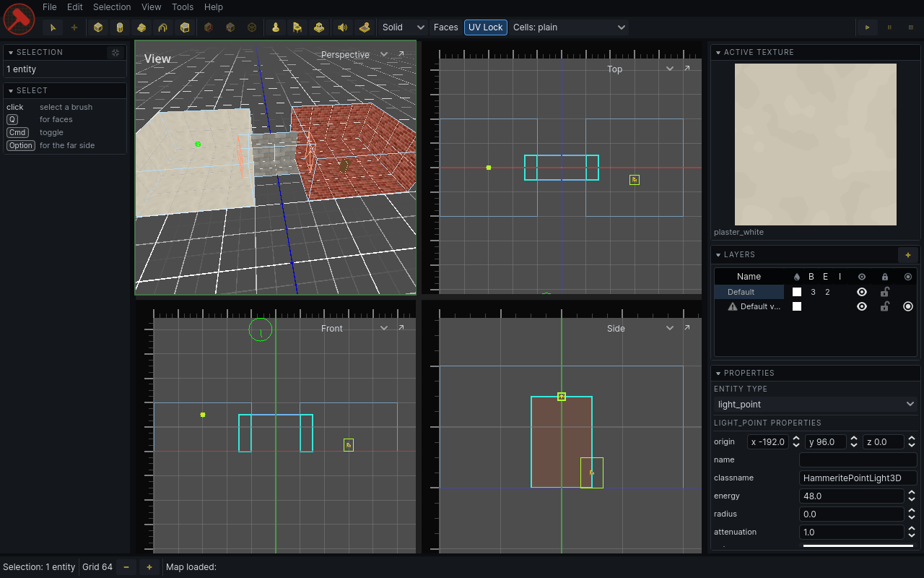Click the warning icon on Default v... layer

tap(733, 306)
